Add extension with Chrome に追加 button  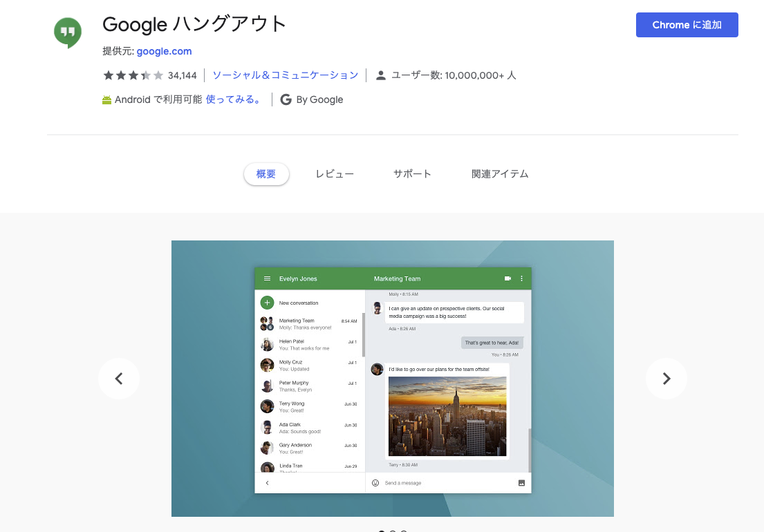tap(687, 25)
